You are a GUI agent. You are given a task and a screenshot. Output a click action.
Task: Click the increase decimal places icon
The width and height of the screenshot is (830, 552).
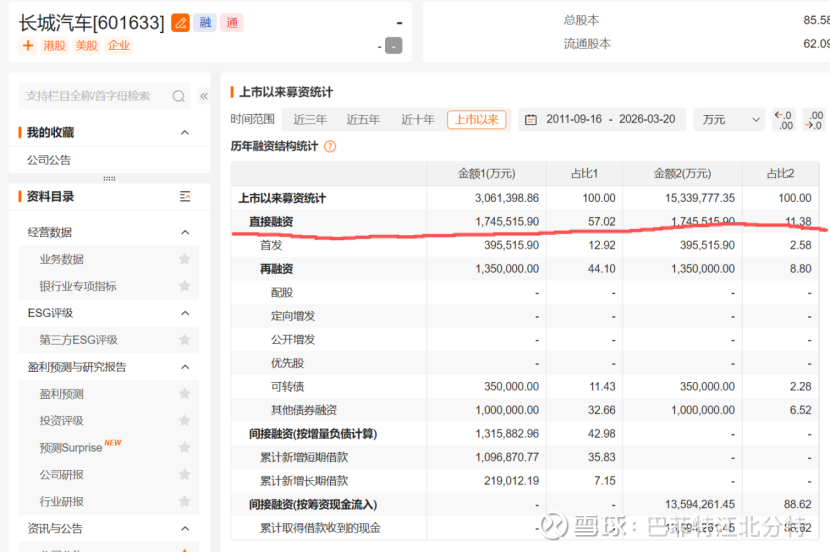[815, 120]
